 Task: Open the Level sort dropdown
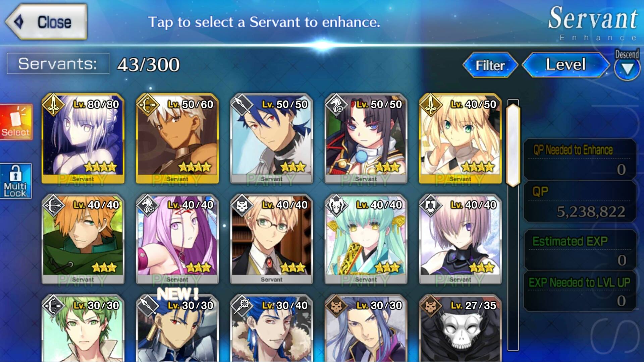[x=566, y=65]
